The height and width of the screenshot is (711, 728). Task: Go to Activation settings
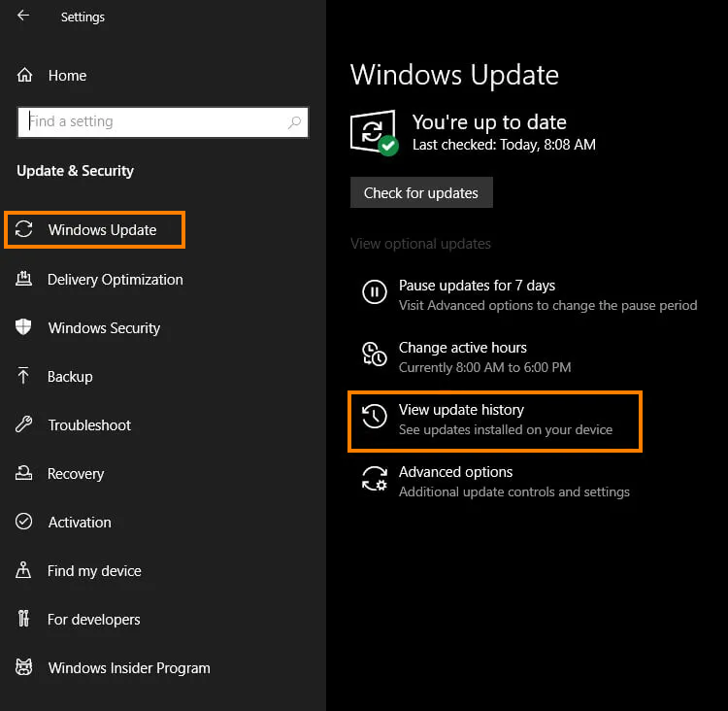coord(80,523)
